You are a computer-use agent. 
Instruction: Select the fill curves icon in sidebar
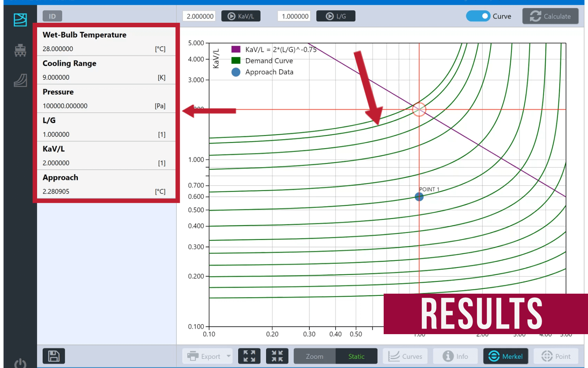[20, 80]
